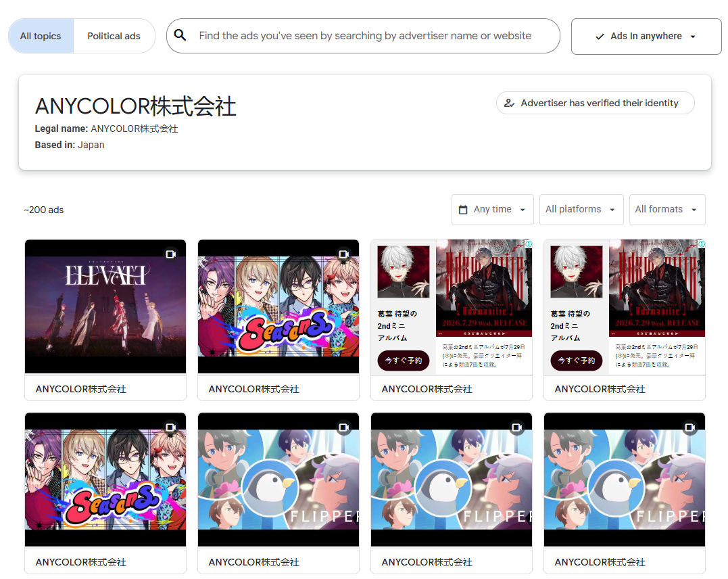
Task: Click the search magnifier icon
Action: [x=180, y=35]
